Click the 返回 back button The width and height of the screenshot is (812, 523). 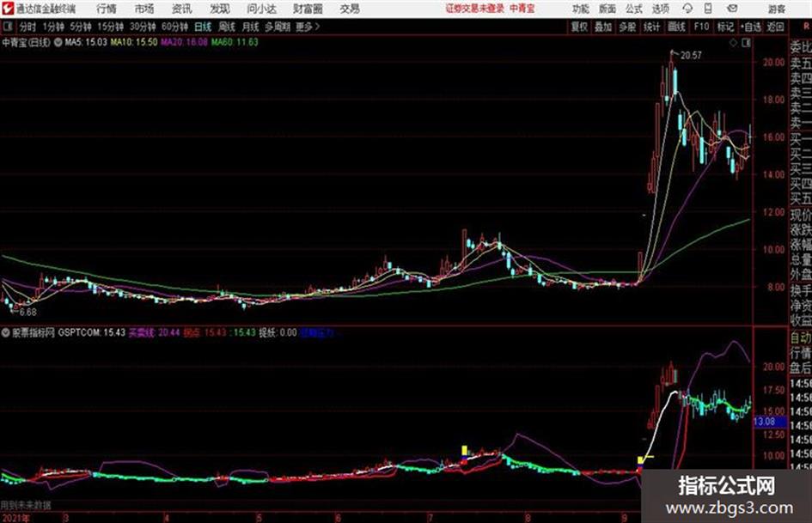coord(775,27)
